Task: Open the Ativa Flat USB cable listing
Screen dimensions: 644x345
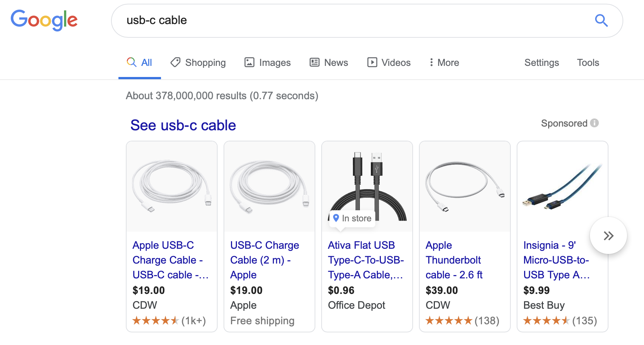Action: click(366, 260)
